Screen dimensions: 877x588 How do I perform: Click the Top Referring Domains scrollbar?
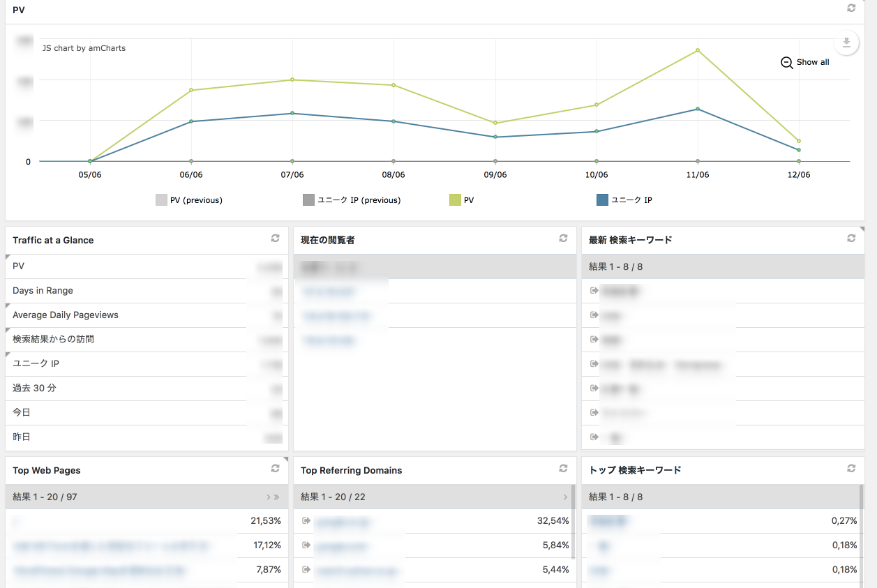pos(574,523)
